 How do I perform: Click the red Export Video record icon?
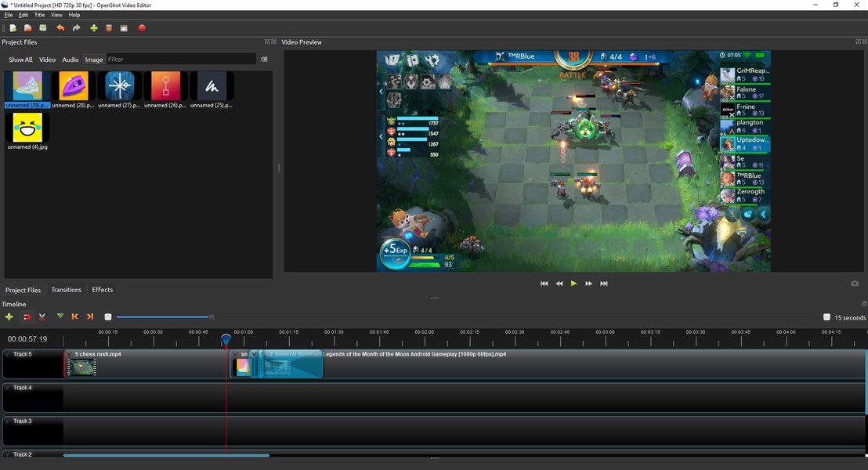coord(142,28)
